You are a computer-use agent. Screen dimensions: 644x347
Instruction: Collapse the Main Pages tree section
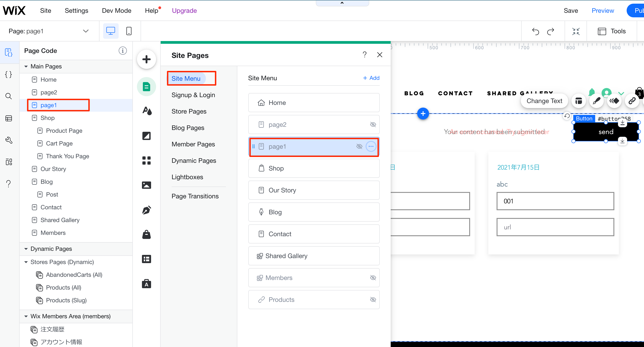(26, 66)
